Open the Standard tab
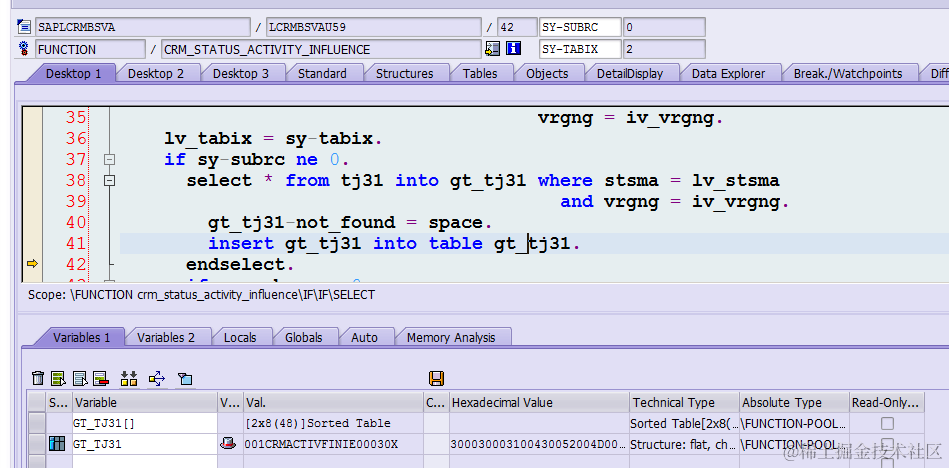Image resolution: width=949 pixels, height=468 pixels. click(322, 73)
